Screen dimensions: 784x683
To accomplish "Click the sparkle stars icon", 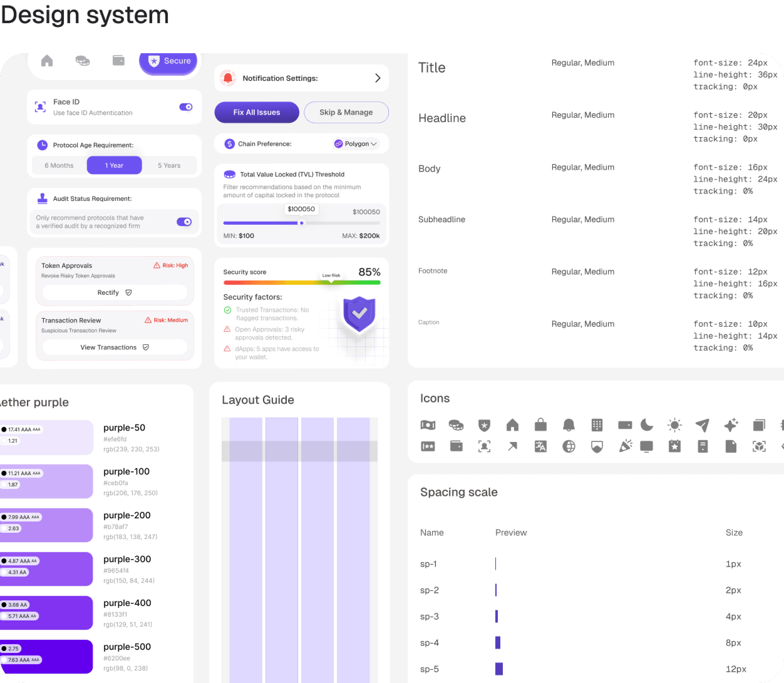I will click(731, 425).
